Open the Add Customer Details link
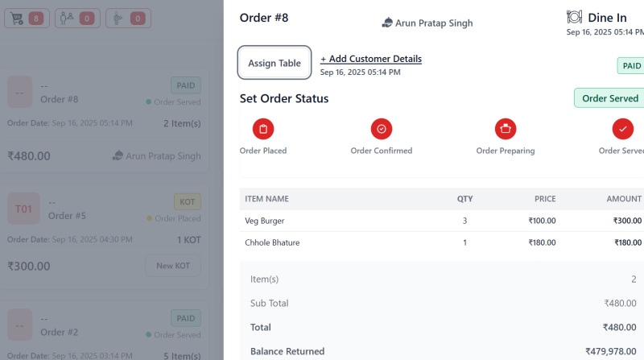 tap(371, 59)
